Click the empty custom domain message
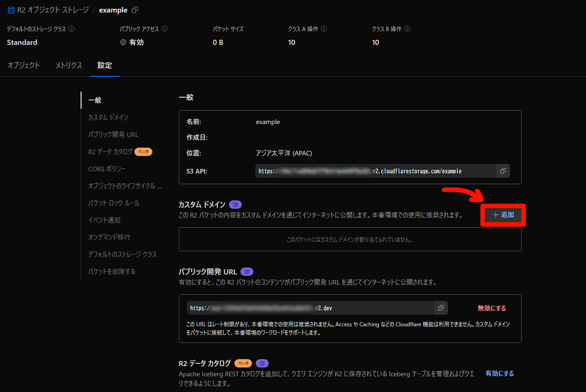Image resolution: width=586 pixels, height=392 pixels. coord(350,240)
